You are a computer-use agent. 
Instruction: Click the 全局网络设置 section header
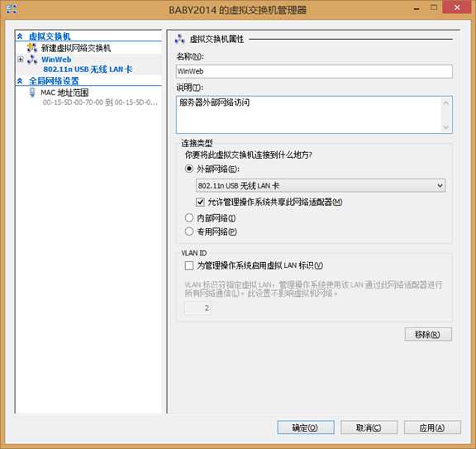click(x=54, y=81)
